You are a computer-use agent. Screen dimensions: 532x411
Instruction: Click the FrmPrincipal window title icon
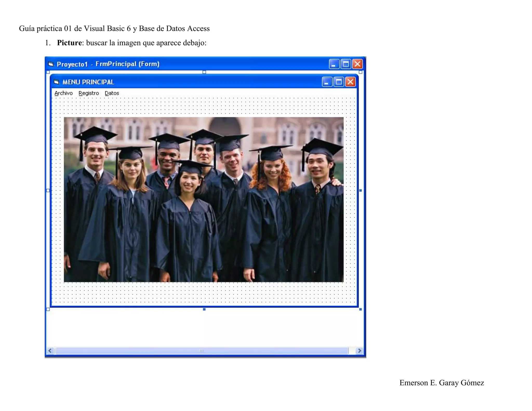tap(51, 64)
